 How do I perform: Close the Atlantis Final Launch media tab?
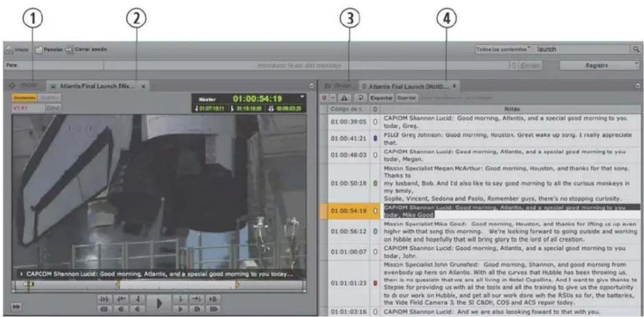coord(143,86)
